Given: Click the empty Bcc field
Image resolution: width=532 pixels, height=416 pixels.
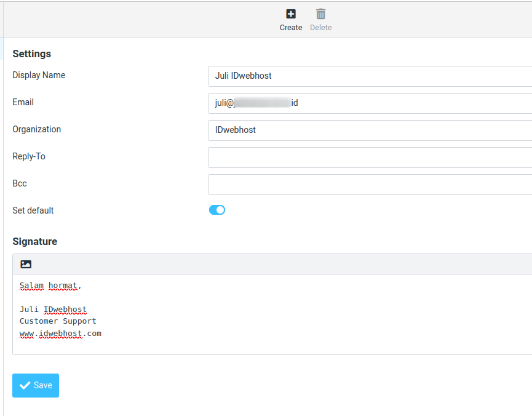Looking at the screenshot, I should tap(369, 184).
